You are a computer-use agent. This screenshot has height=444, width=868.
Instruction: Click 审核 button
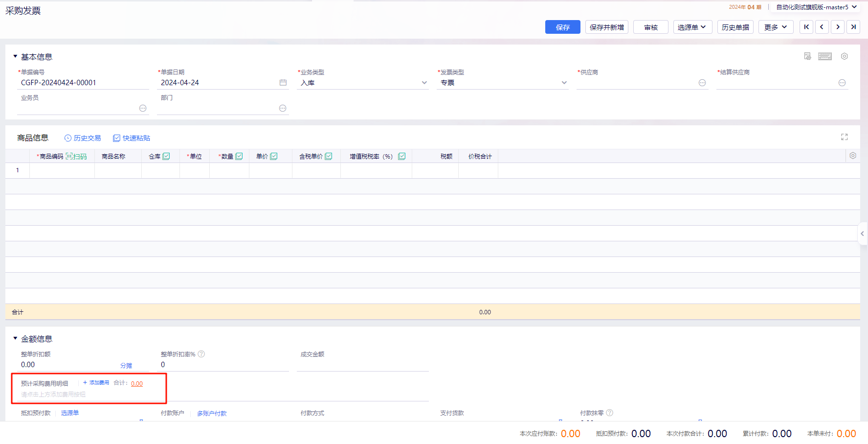[x=651, y=27]
